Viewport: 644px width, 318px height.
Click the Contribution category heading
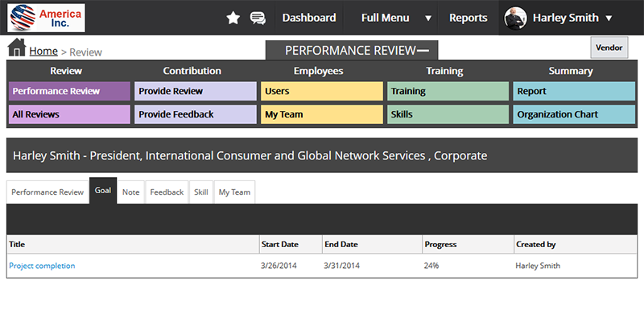coord(192,71)
